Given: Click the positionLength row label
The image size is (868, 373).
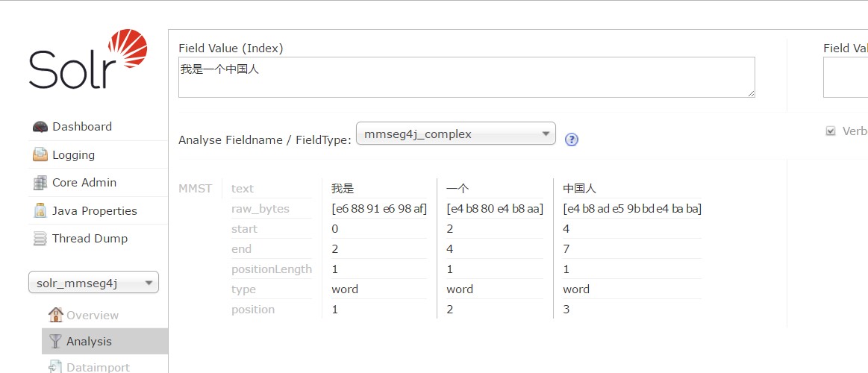Looking at the screenshot, I should tap(271, 269).
